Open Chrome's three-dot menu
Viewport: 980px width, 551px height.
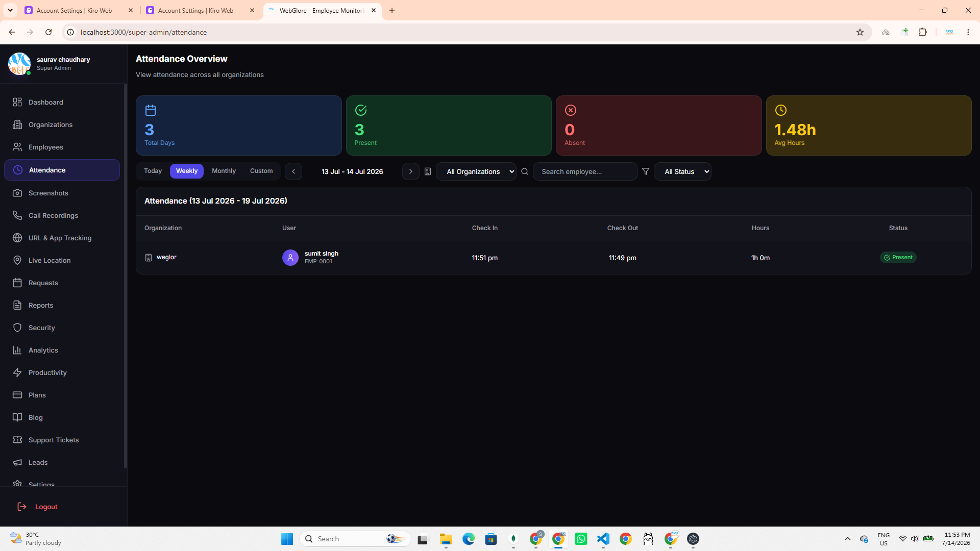[968, 32]
